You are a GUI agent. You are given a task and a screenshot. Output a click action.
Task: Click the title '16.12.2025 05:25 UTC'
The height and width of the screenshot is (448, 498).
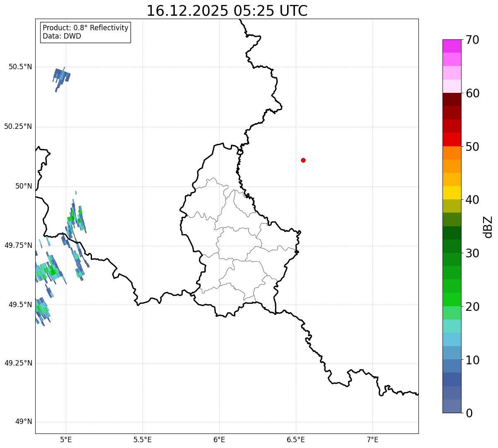point(227,10)
